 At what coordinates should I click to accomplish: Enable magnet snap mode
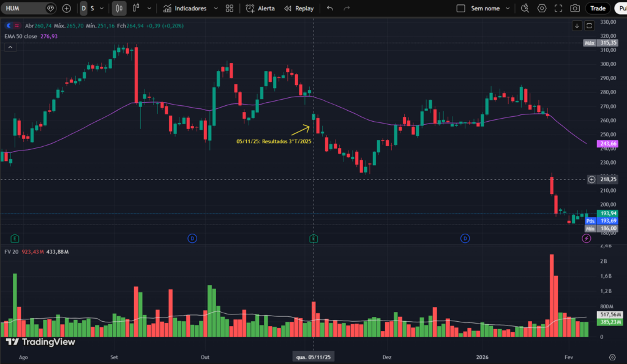(525, 8)
